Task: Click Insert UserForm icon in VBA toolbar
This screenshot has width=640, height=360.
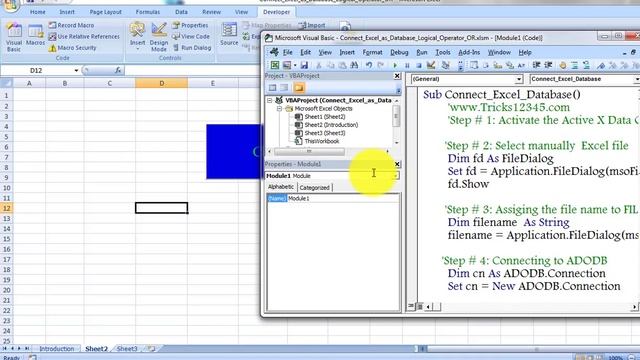Action: (x=287, y=65)
